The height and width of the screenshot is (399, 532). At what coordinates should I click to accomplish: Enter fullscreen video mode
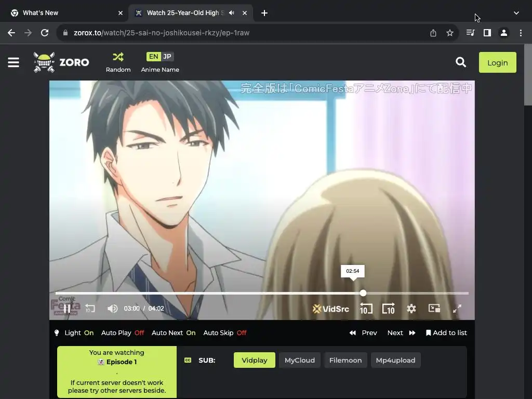point(457,309)
